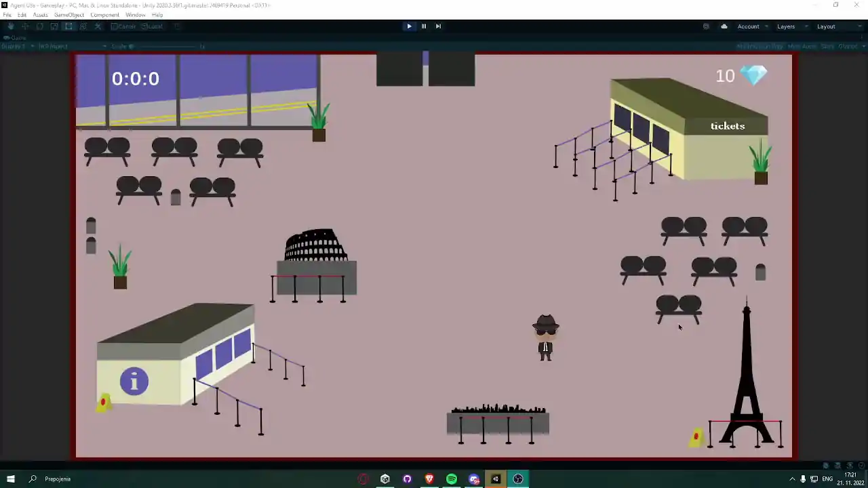Click the 0:0:0 timer text
This screenshot has height=488, width=868.
point(136,79)
